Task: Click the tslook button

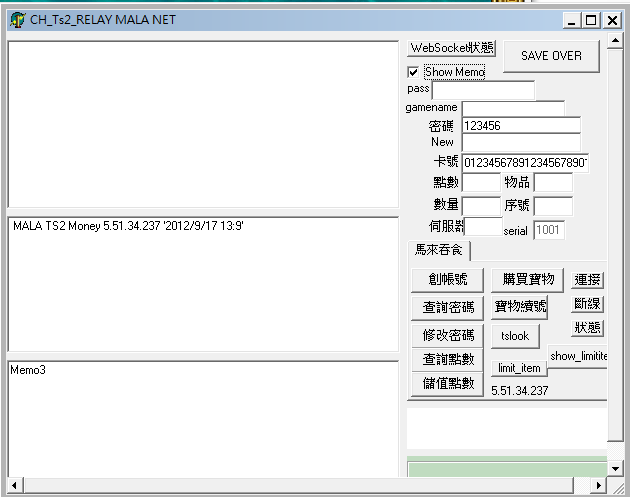Action: [x=515, y=336]
